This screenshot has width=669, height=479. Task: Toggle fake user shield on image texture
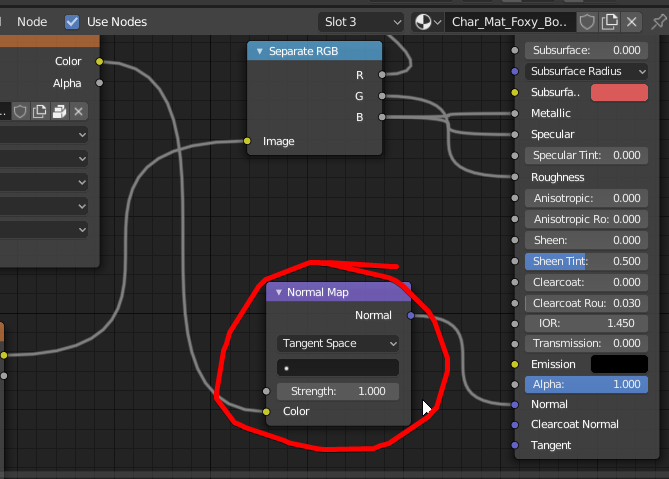point(20,112)
